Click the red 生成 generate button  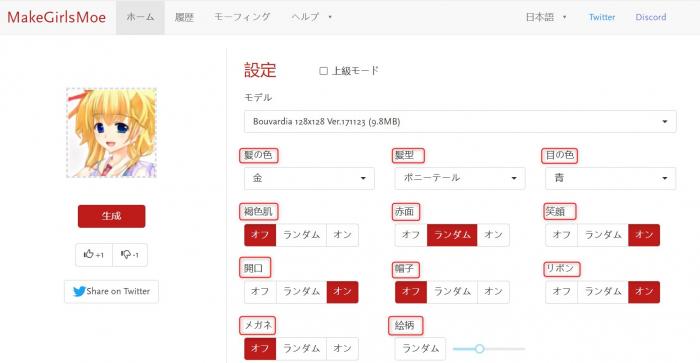(111, 216)
